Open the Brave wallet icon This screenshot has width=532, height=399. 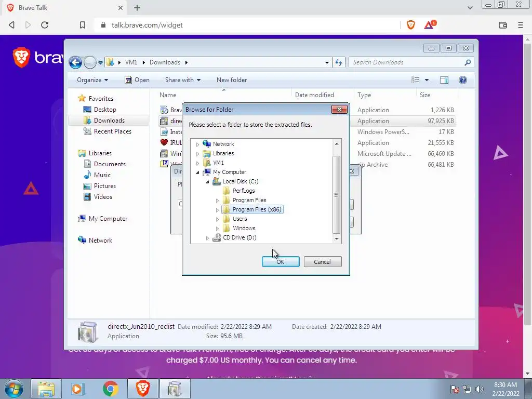(x=503, y=25)
